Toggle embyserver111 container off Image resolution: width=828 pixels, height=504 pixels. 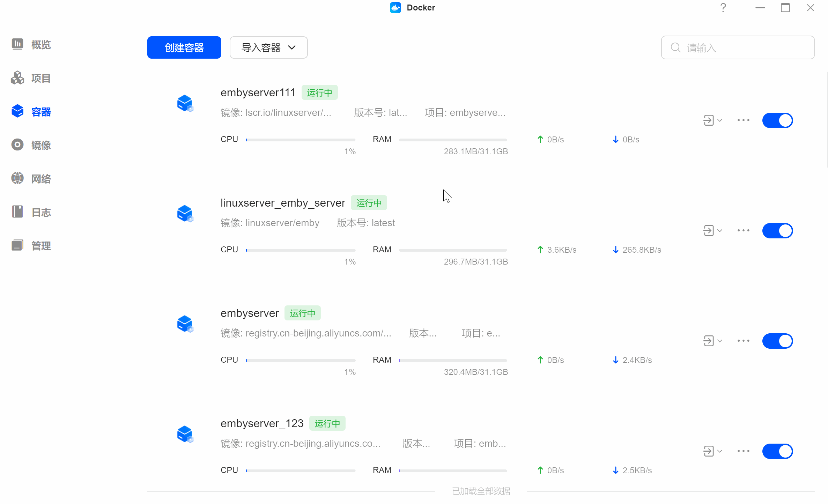pos(777,120)
